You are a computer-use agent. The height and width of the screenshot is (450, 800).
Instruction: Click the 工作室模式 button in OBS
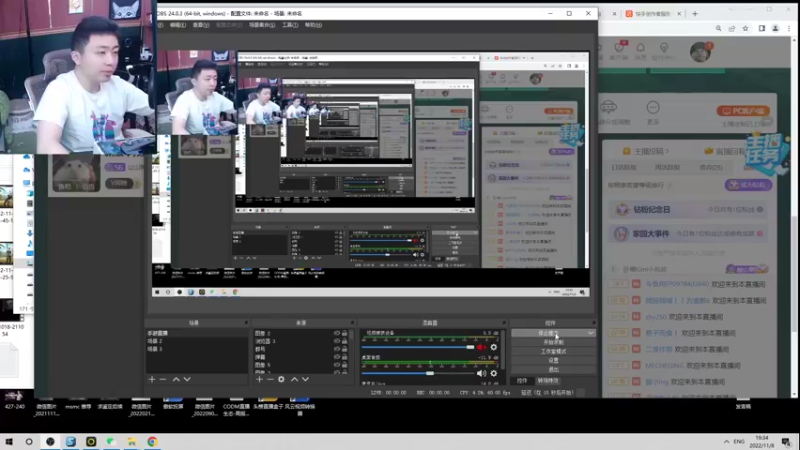pyautogui.click(x=553, y=352)
